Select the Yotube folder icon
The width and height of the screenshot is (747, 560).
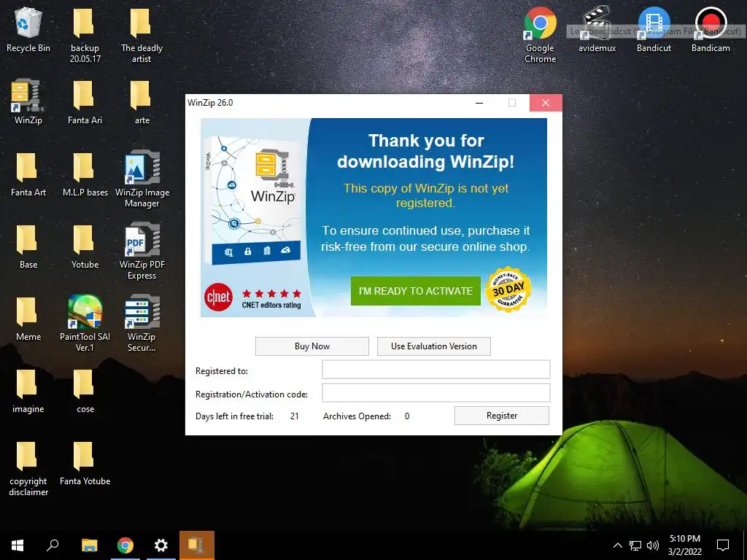85,247
